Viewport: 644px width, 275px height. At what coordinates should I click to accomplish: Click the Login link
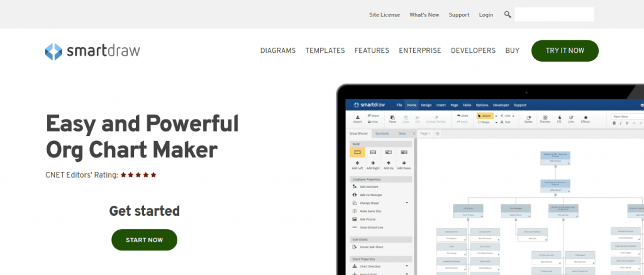pyautogui.click(x=486, y=15)
